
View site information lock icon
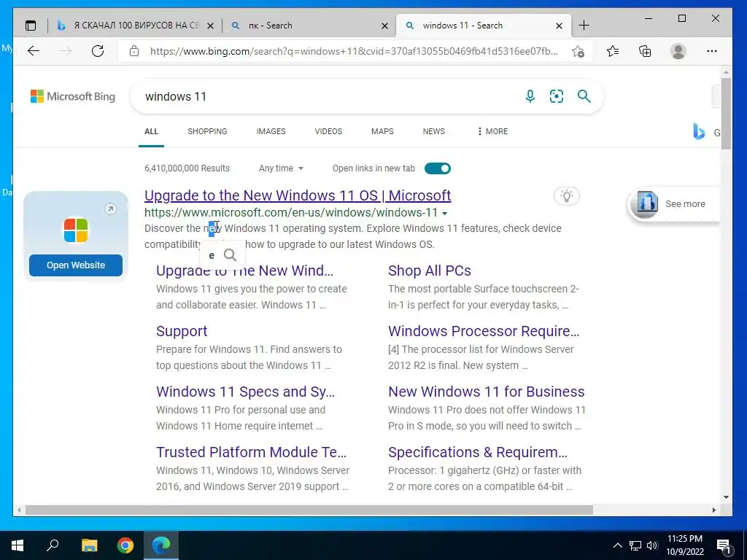[x=134, y=51]
